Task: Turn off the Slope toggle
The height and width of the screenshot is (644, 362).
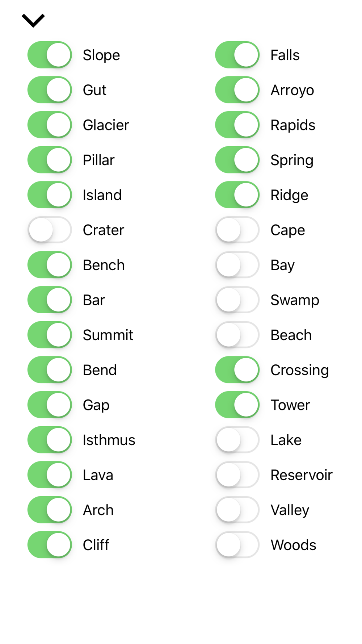Action: coord(50,55)
